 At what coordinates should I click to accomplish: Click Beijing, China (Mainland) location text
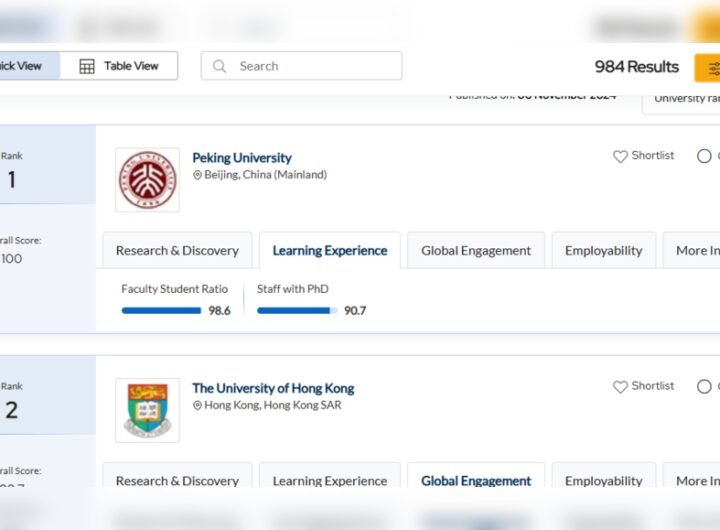coord(265,175)
